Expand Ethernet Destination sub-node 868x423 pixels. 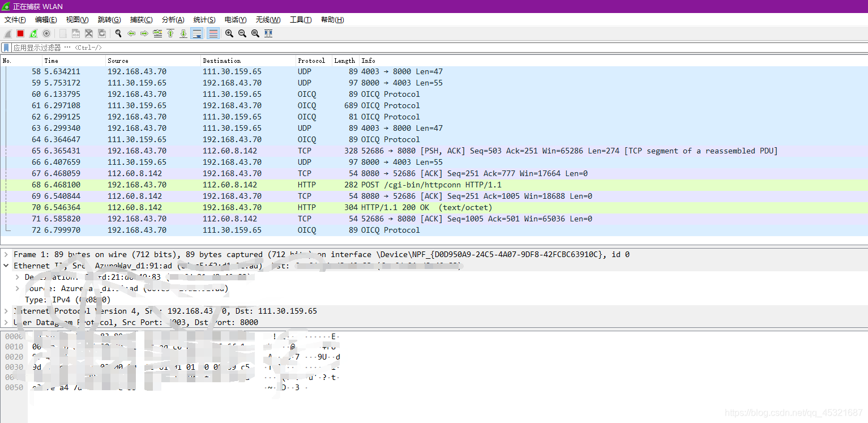[x=18, y=277]
